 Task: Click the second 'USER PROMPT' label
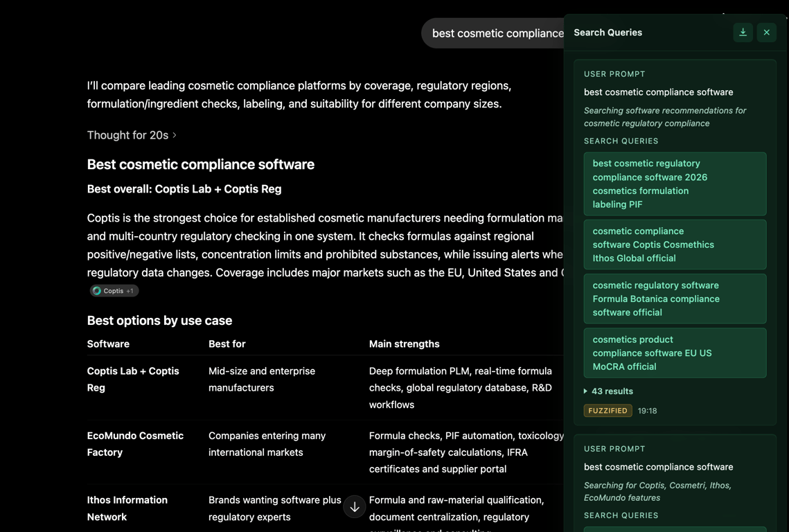[614, 448]
